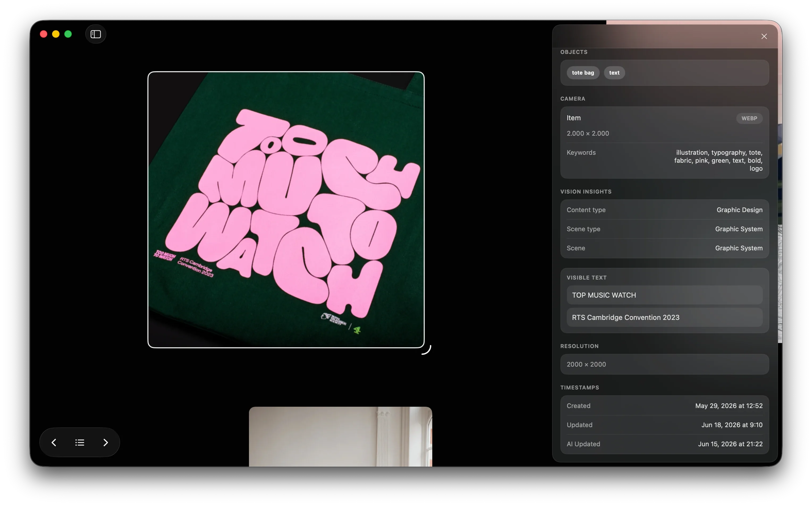This screenshot has width=812, height=506.
Task: Select the 'text' object tag
Action: coord(614,73)
